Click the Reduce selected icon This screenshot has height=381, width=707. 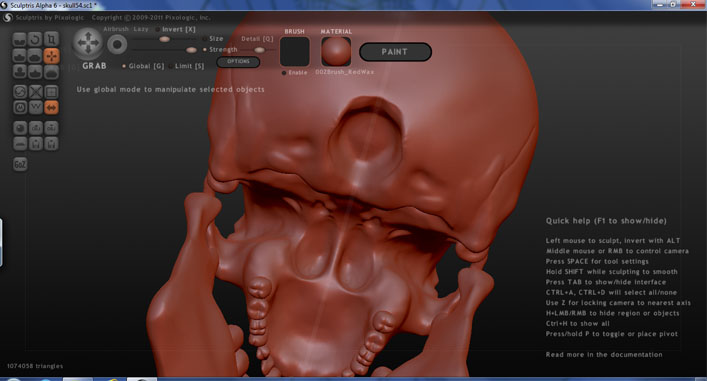35,92
